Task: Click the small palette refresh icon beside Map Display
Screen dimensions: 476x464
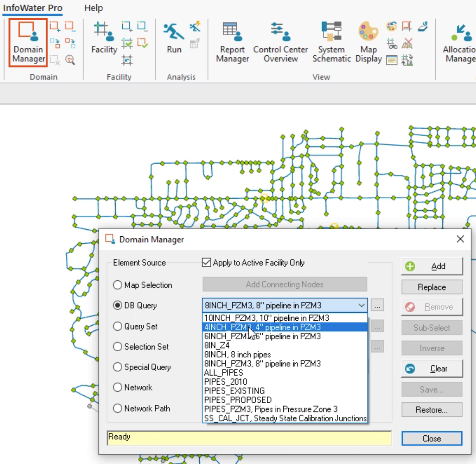Action: click(392, 26)
